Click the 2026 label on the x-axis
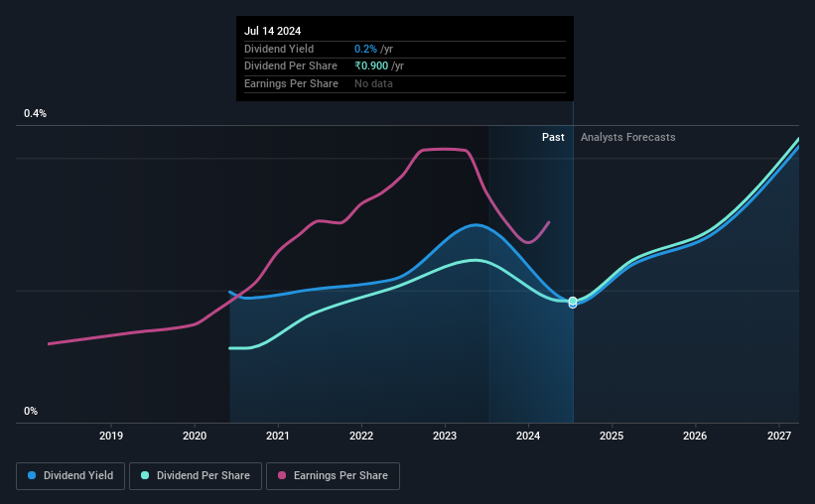 point(695,436)
